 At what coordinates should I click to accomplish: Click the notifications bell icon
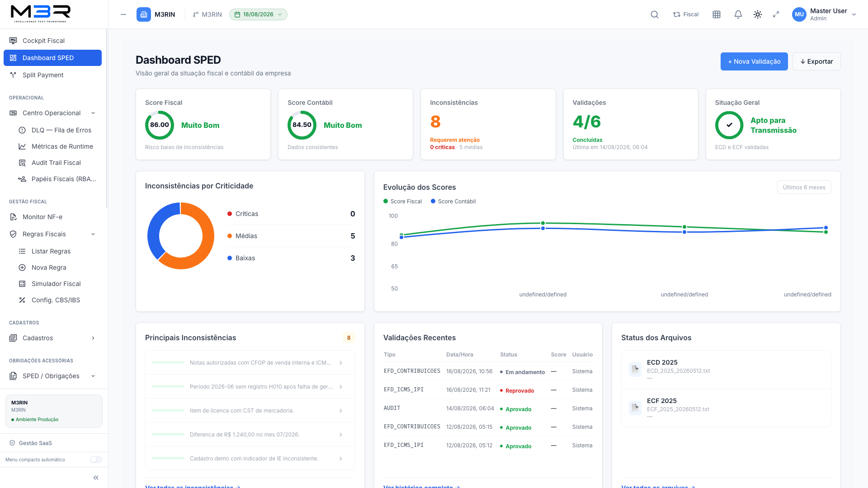click(738, 14)
